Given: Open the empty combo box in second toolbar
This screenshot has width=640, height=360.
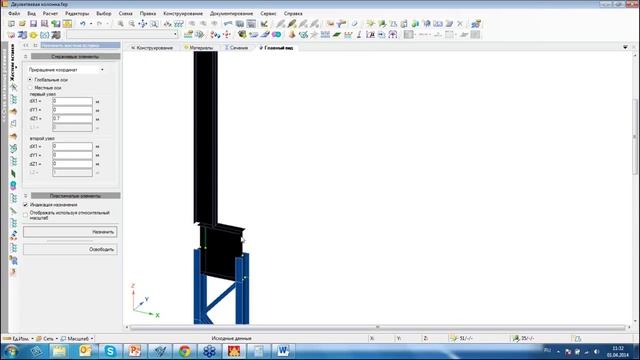Looking at the screenshot, I should pos(122,35).
